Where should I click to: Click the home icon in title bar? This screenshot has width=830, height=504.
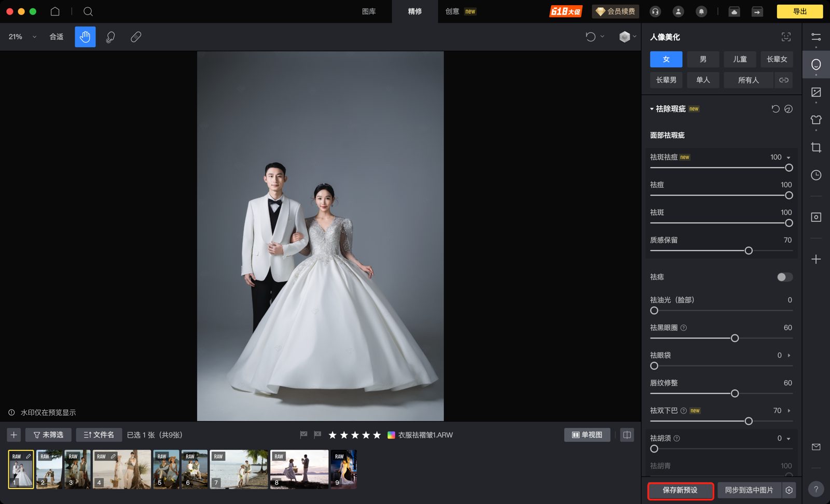tap(55, 11)
